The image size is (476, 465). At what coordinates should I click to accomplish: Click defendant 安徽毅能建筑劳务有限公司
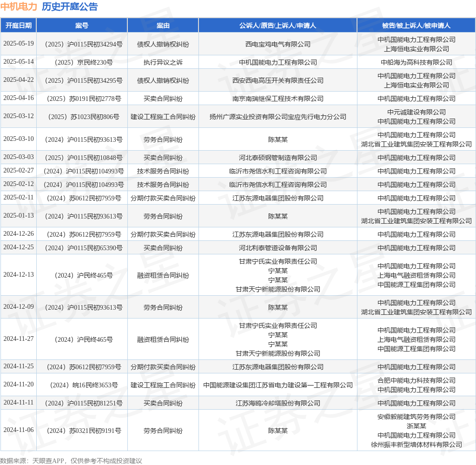(x=416, y=417)
